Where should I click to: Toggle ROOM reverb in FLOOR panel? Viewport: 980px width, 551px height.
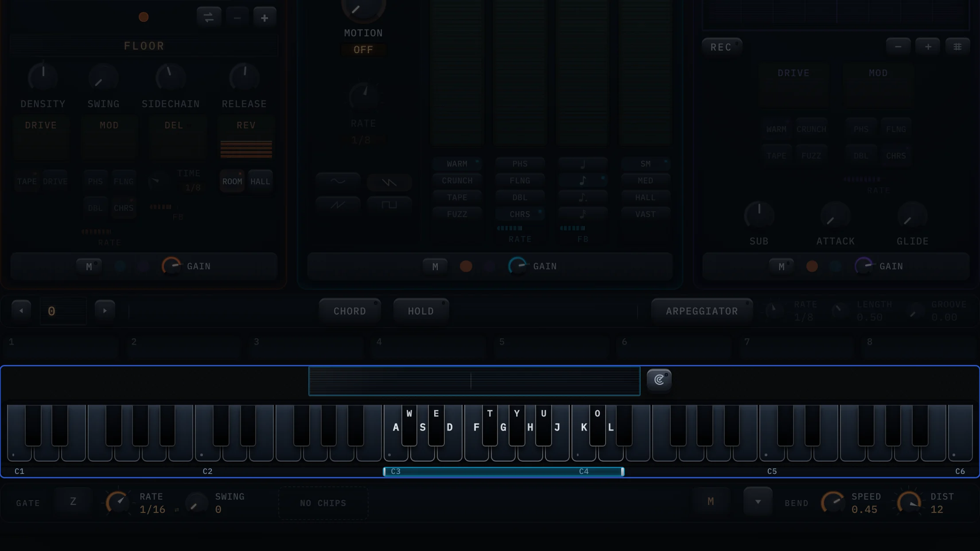232,181
